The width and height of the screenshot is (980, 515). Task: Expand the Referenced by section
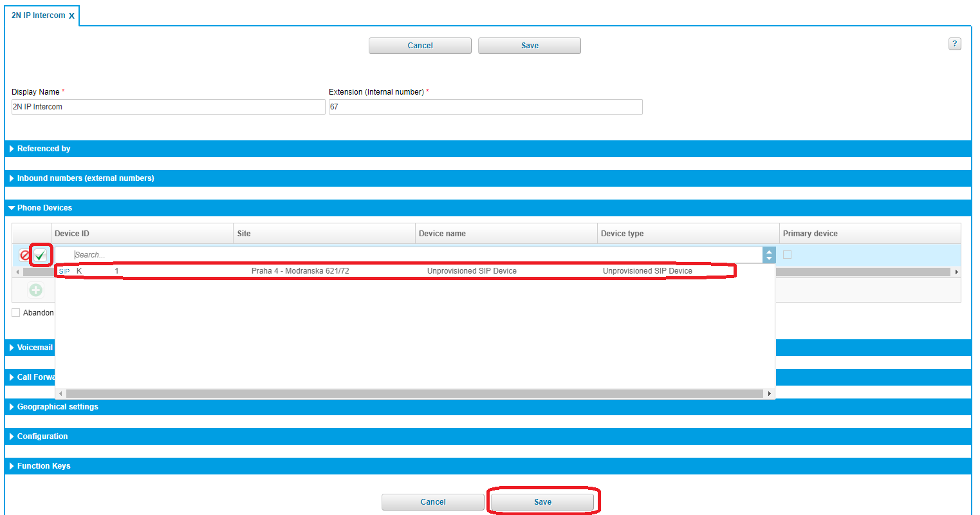[44, 149]
